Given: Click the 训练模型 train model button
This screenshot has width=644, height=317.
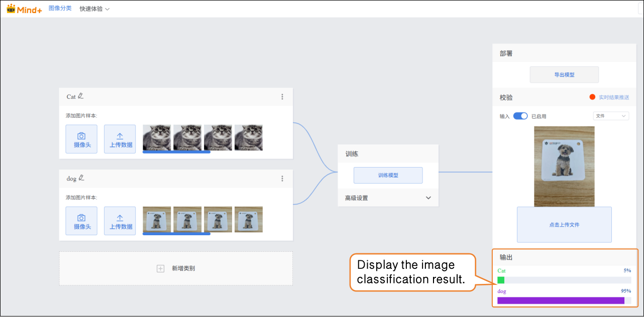Looking at the screenshot, I should point(388,175).
